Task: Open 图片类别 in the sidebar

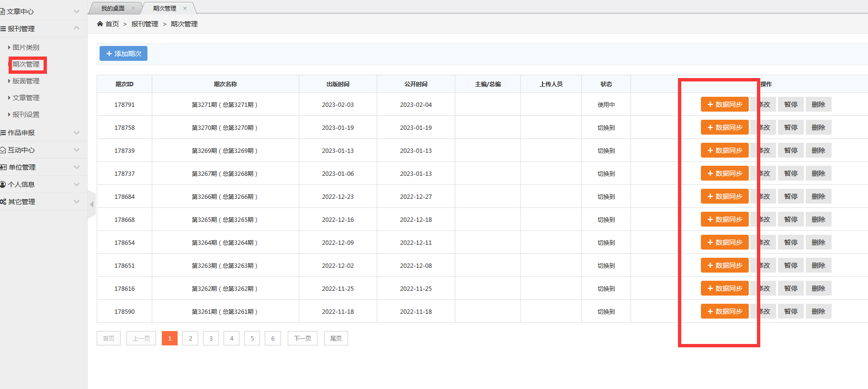Action: pos(26,47)
